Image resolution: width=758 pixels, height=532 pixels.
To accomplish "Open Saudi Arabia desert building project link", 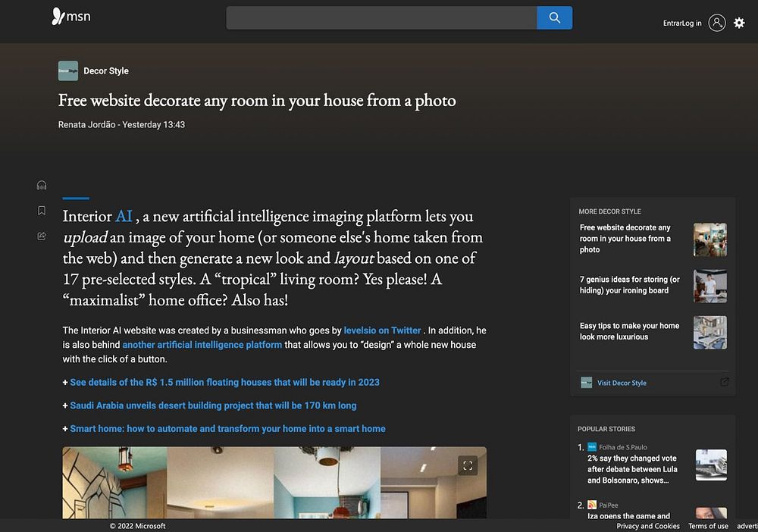I will click(x=213, y=405).
